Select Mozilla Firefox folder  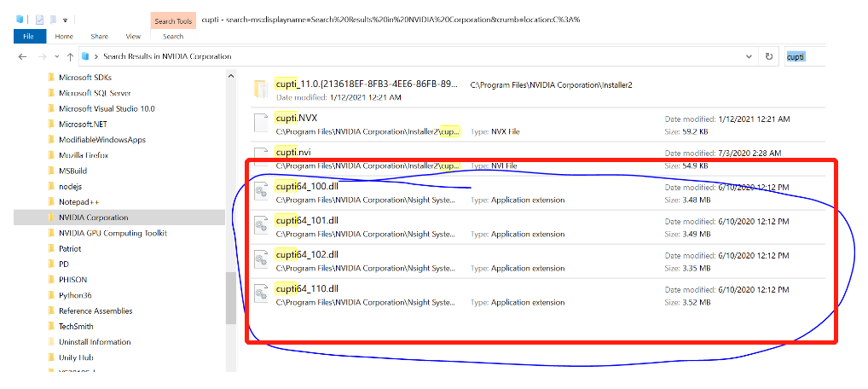(84, 155)
